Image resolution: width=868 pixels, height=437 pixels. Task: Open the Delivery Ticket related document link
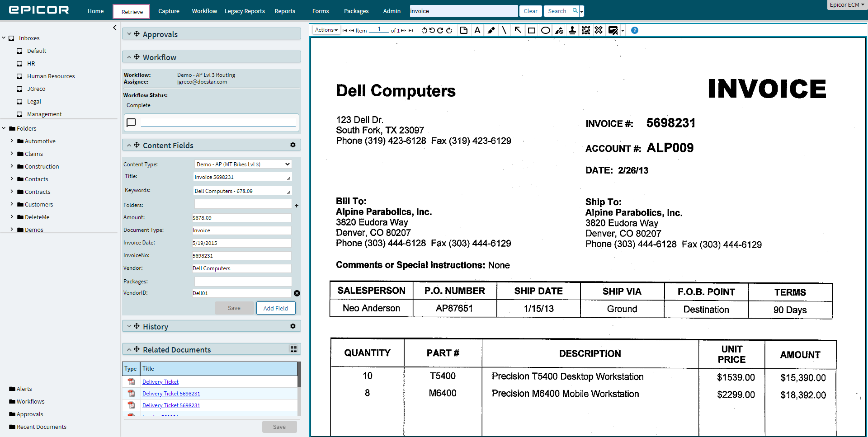[160, 382]
